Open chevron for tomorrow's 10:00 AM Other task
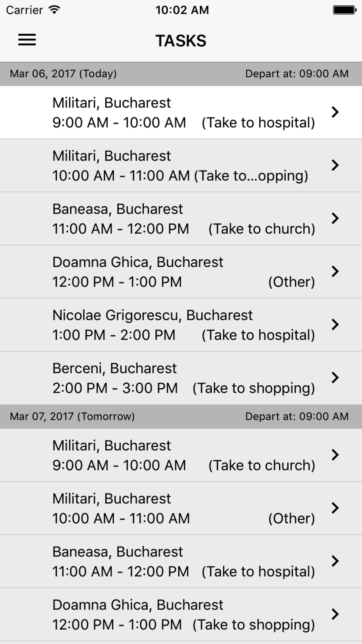The height and width of the screenshot is (644, 362). coord(335,508)
